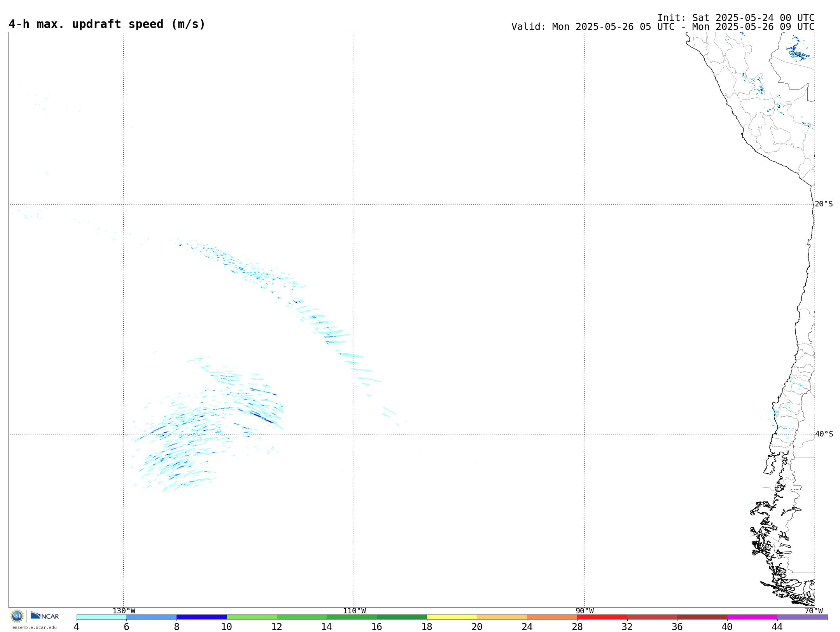Open the ensemble.ucar.edu link text
Screen dimensions: 840x632
[x=35, y=627]
